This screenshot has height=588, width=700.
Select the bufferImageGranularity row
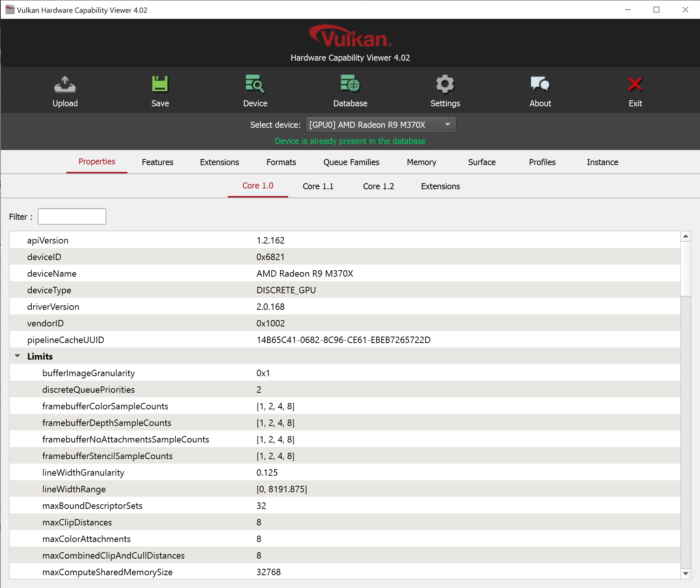[345, 373]
